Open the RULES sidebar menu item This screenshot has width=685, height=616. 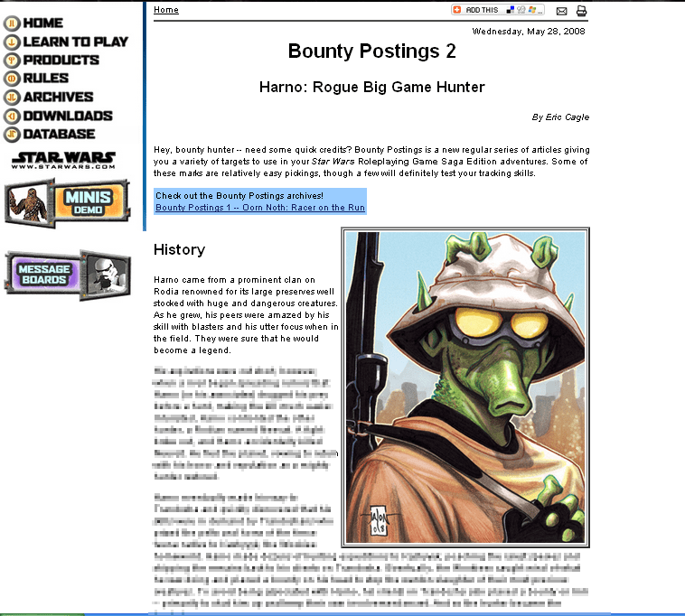coord(46,79)
